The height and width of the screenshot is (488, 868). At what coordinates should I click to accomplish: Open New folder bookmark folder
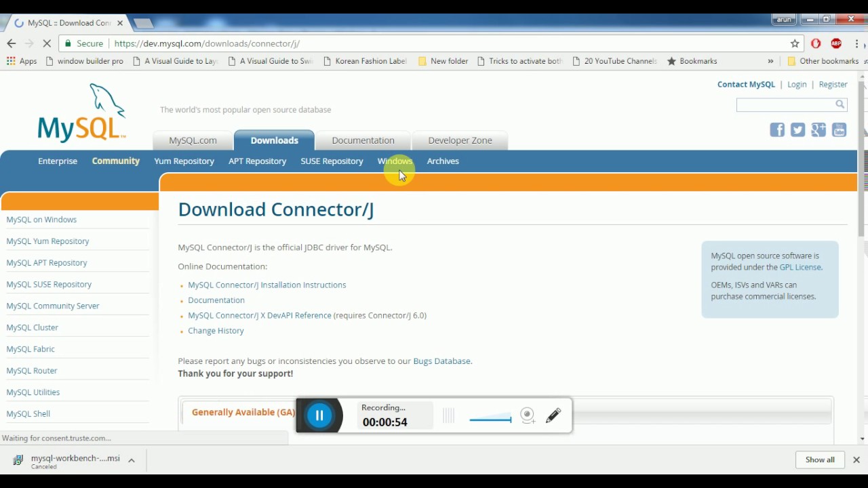pos(443,61)
